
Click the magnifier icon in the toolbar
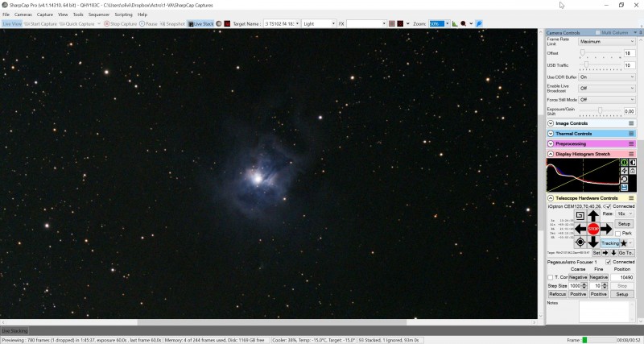[x=464, y=24]
